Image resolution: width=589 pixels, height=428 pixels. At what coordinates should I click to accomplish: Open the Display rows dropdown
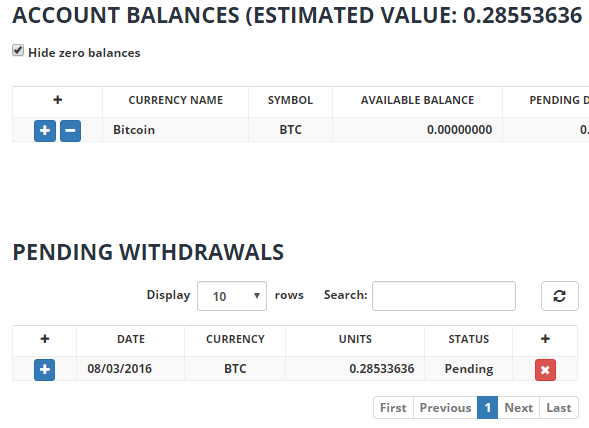pos(232,296)
